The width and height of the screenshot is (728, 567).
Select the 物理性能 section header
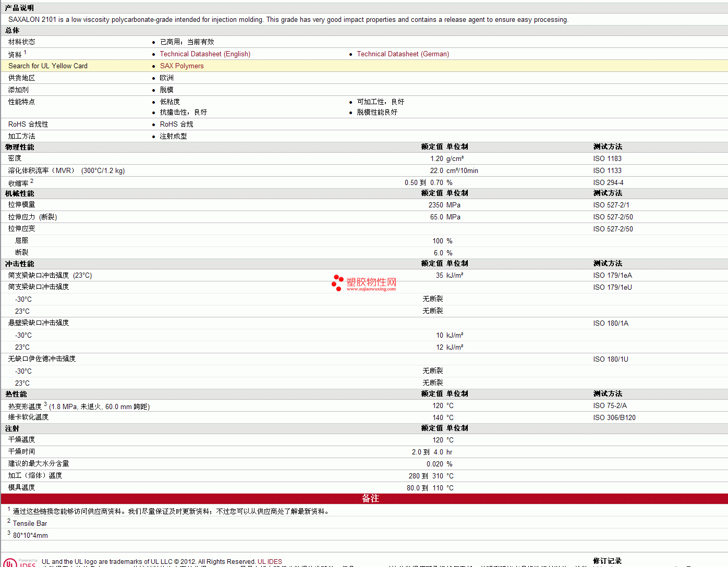coord(19,147)
